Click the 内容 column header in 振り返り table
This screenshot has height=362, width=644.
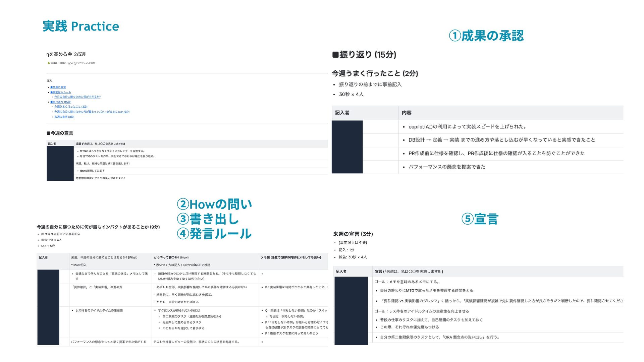pos(407,113)
